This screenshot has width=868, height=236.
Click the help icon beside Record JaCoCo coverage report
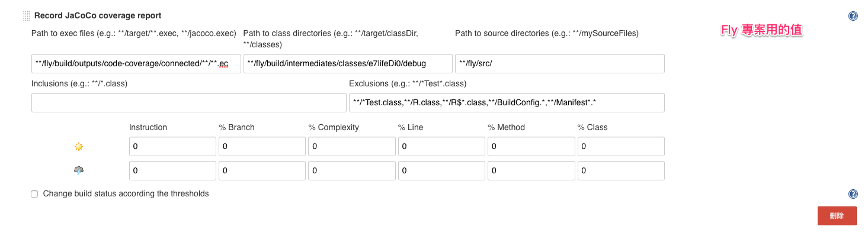[853, 16]
